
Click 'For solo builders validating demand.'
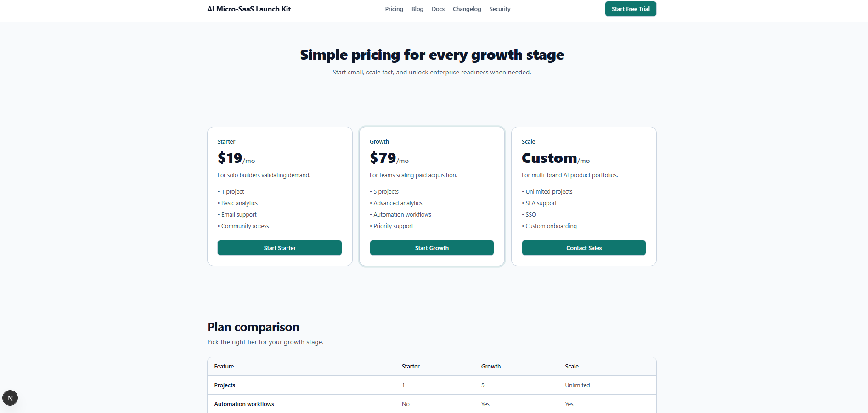[264, 175]
